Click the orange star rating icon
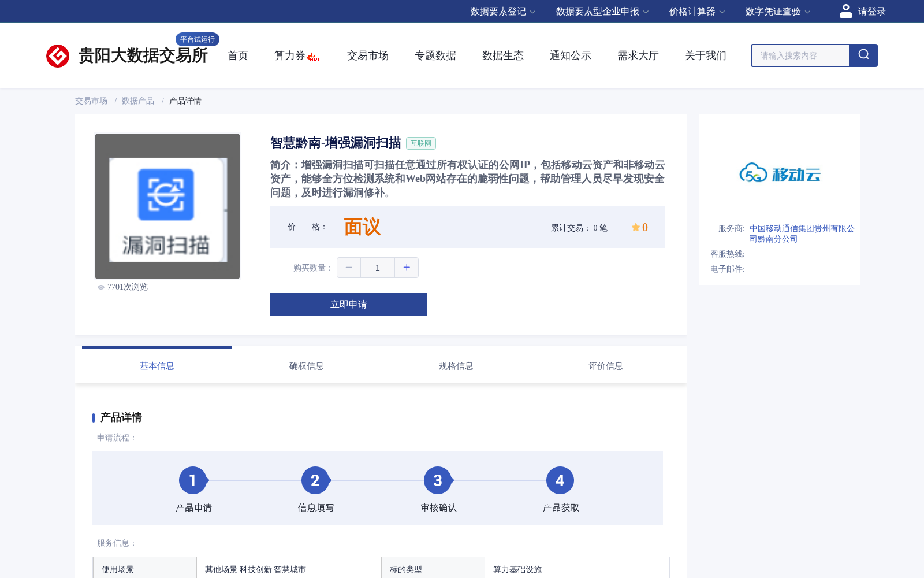 tap(635, 227)
